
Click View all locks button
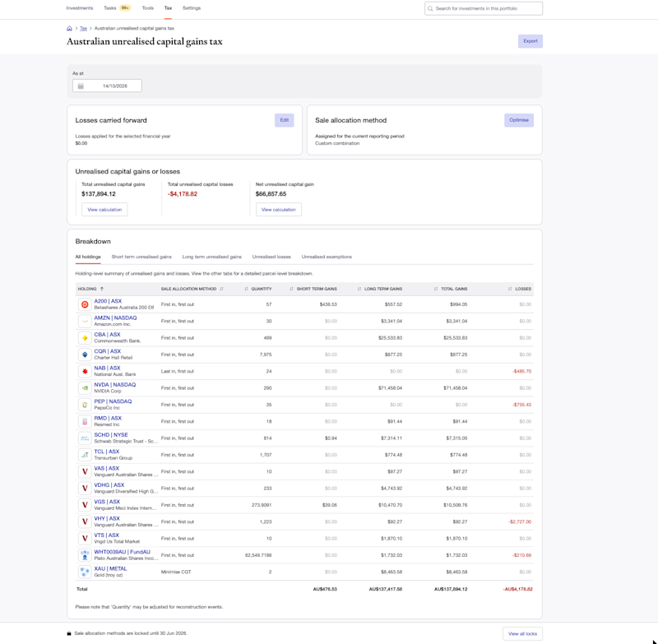coord(522,633)
